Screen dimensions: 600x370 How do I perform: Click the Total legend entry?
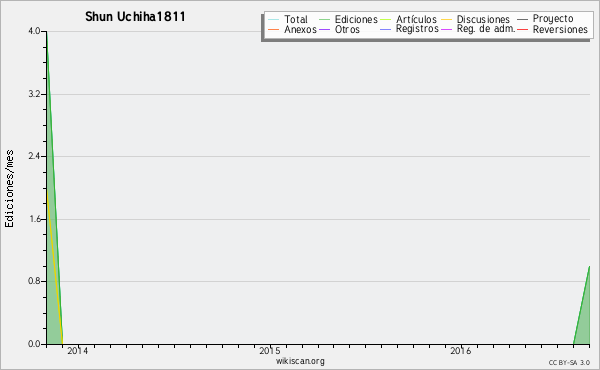(288, 19)
